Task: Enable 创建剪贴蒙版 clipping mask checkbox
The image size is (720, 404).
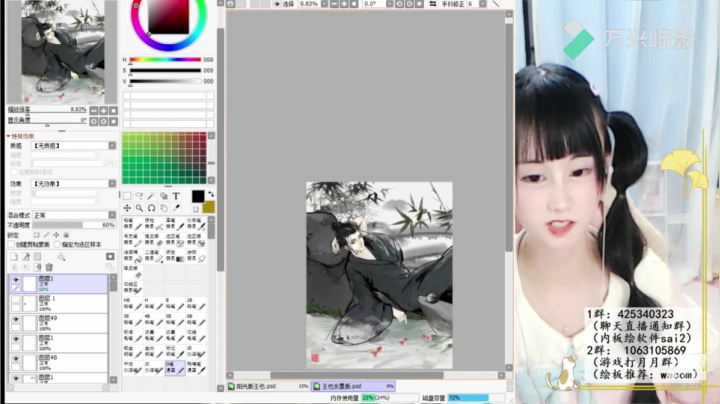Action: click(11, 245)
